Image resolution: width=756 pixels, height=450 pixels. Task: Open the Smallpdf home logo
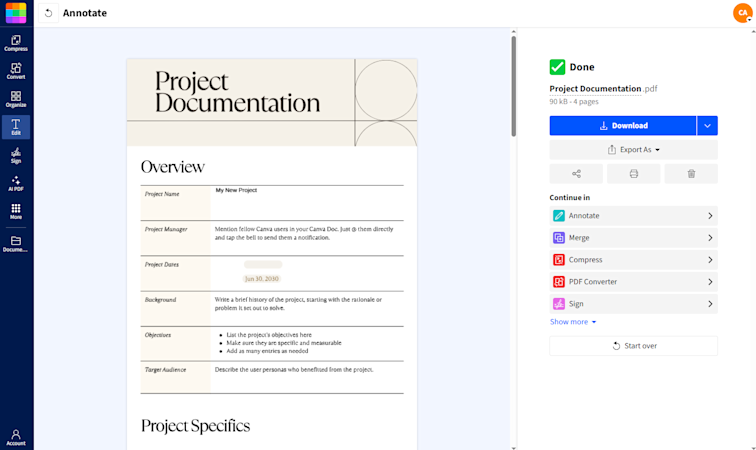(x=16, y=13)
